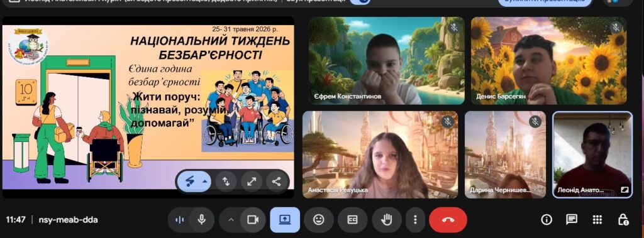Toggle closed captions
Screen dimensions: 644x238
point(352,220)
